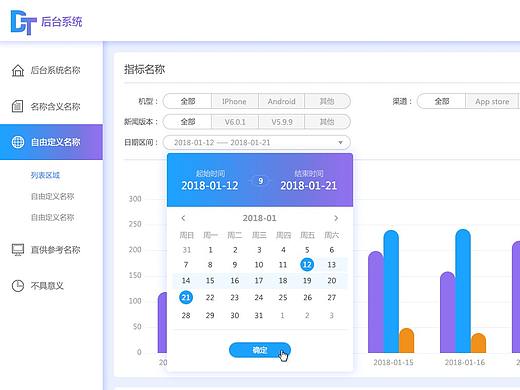Pick greyed day 3 of next month
The height and width of the screenshot is (390, 520).
[331, 315]
